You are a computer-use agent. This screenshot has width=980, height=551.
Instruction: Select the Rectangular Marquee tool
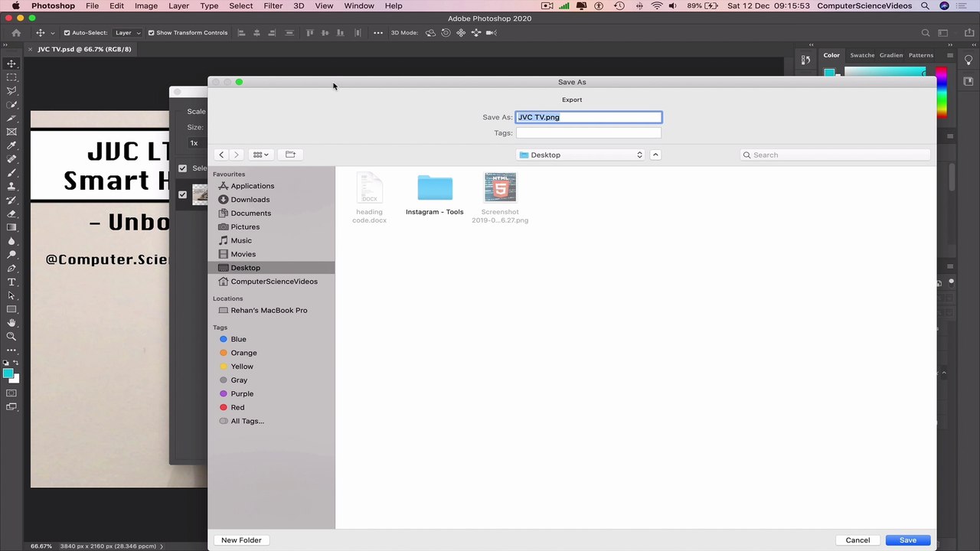pos(11,77)
